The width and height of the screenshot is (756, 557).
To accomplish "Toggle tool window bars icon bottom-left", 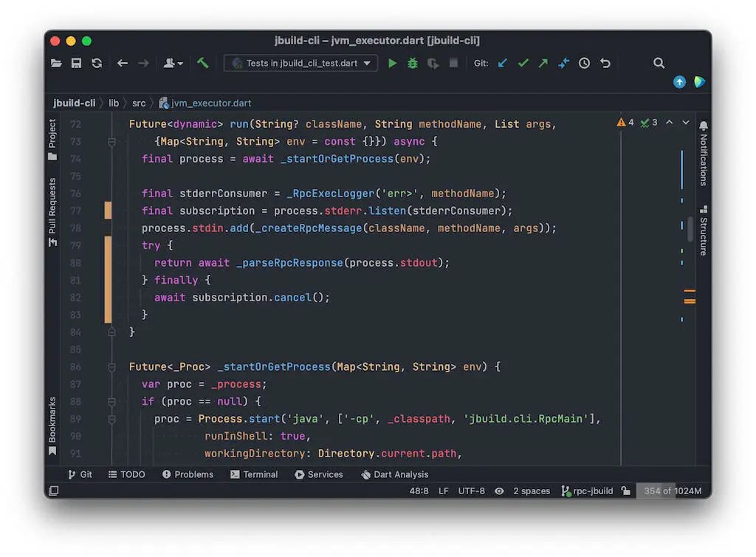I will coord(53,491).
